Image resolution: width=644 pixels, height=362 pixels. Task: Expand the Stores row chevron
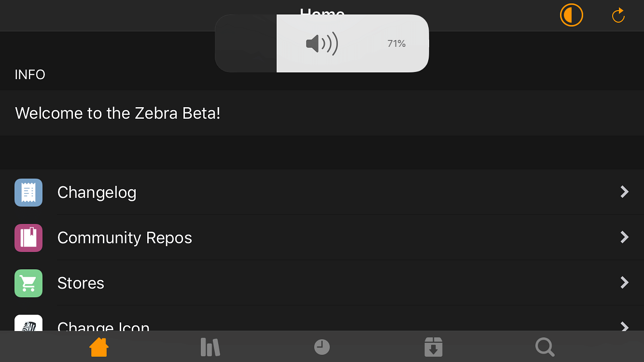(624, 282)
